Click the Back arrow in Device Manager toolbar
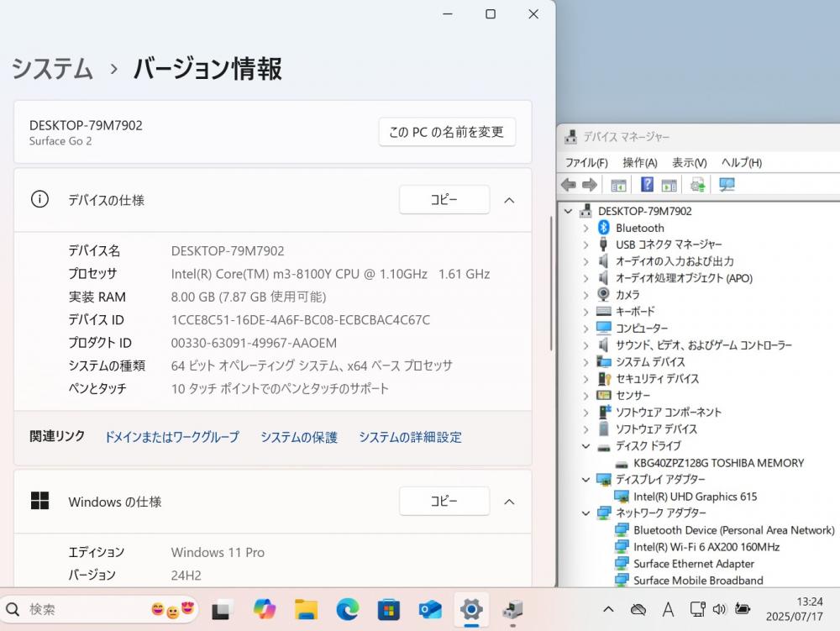840x631 pixels. 569,185
